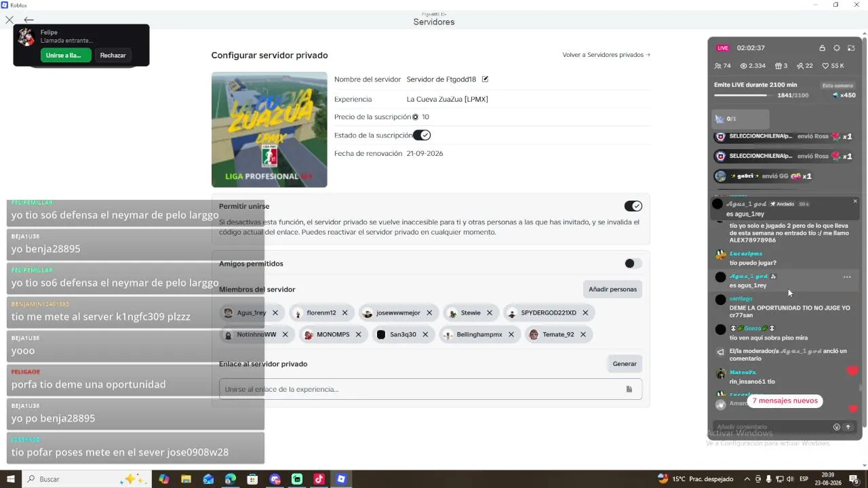Open the viewers count showing 74
This screenshot has height=488, width=868.
(723, 66)
